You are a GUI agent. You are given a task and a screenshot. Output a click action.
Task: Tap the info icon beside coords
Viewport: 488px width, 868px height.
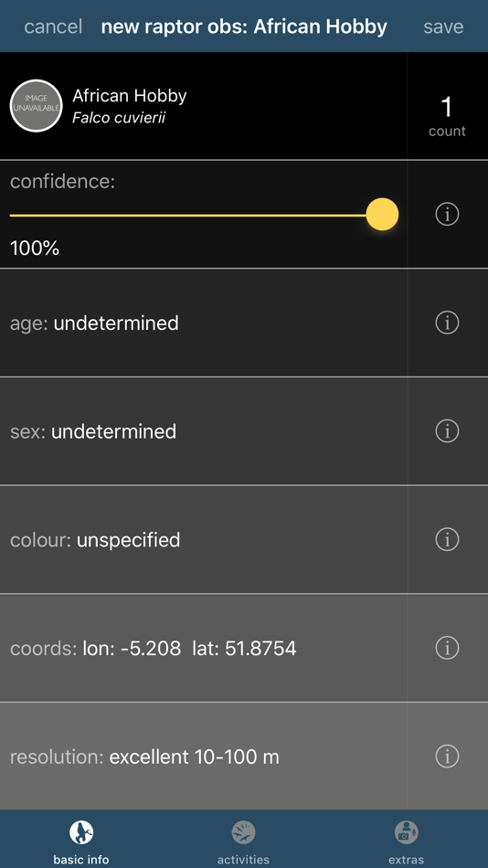[447, 648]
